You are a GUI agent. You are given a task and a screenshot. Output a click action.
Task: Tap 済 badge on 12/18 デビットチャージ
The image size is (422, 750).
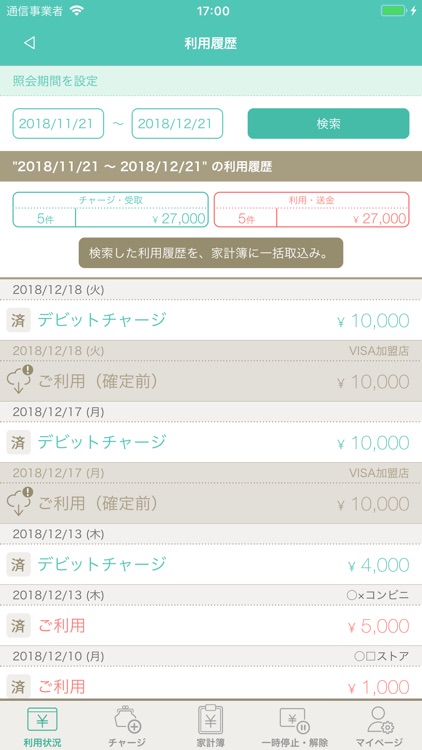(x=18, y=320)
